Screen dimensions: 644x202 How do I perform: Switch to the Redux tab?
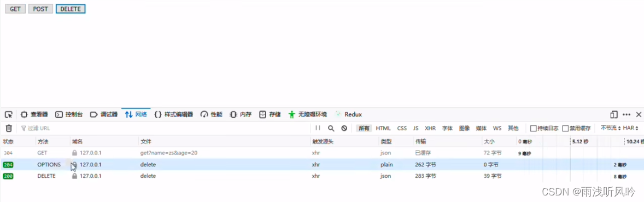click(x=348, y=114)
